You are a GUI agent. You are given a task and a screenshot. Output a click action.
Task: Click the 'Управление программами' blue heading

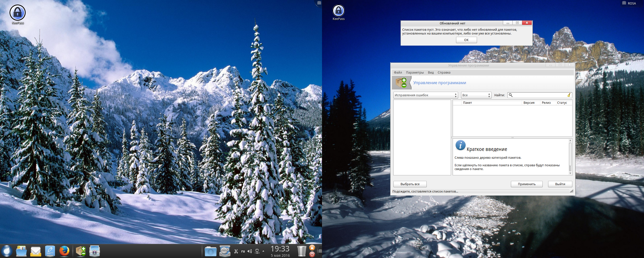[x=439, y=83]
